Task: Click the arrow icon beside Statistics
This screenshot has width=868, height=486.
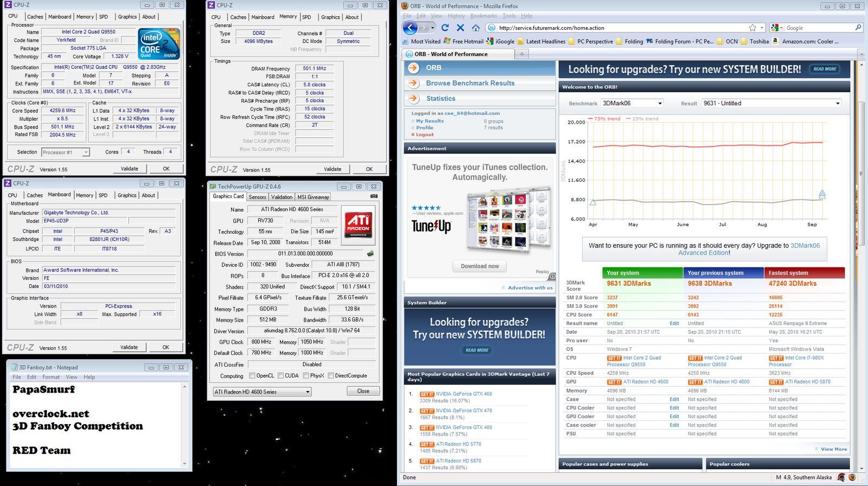Action: [413, 98]
